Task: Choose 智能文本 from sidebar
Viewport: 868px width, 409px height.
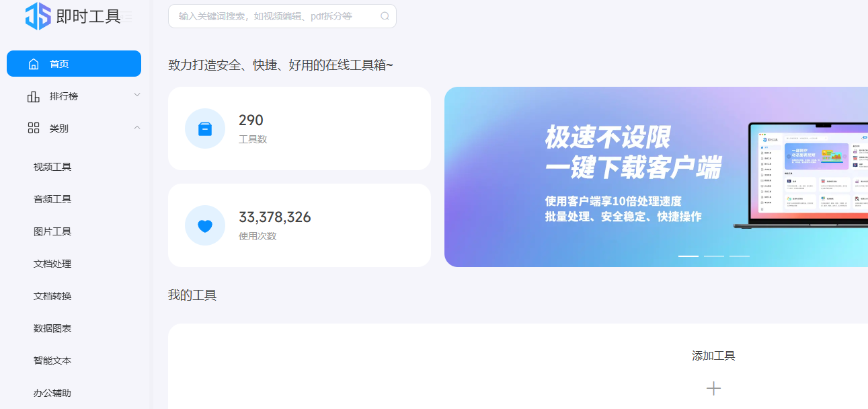Action: (52, 361)
